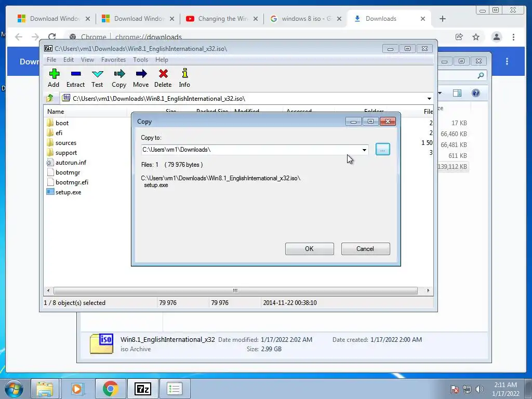Screen dimensions: 532x399
Task: Click the browse (...) button in Copy dialog
Action: click(x=383, y=149)
